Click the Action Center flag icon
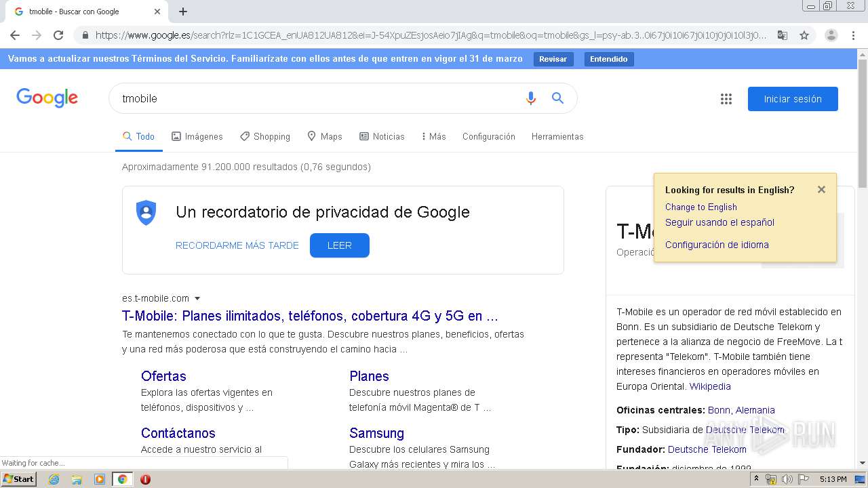The image size is (868, 488). [802, 479]
